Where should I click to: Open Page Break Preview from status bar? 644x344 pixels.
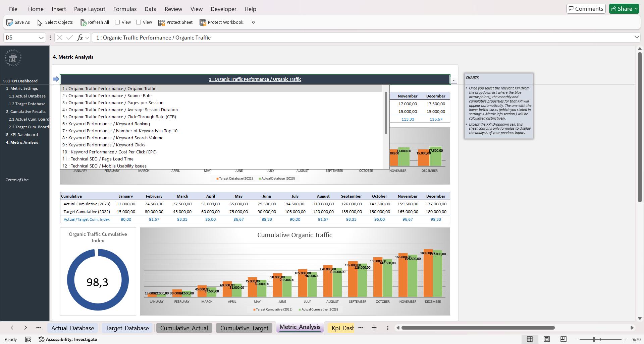click(563, 339)
